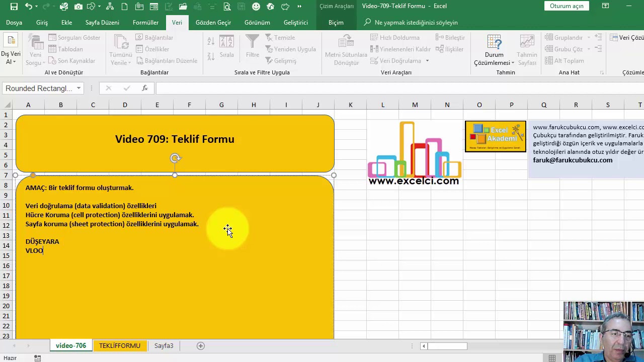Click the Oturum açın sign-in button
Viewport: 644px width, 362px height.
coord(567,6)
